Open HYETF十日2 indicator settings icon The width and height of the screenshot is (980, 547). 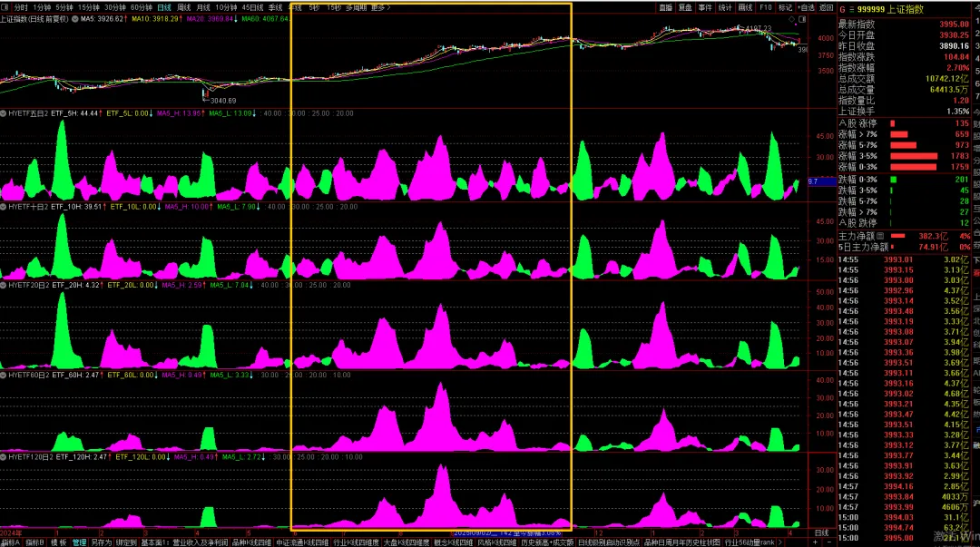click(x=4, y=206)
